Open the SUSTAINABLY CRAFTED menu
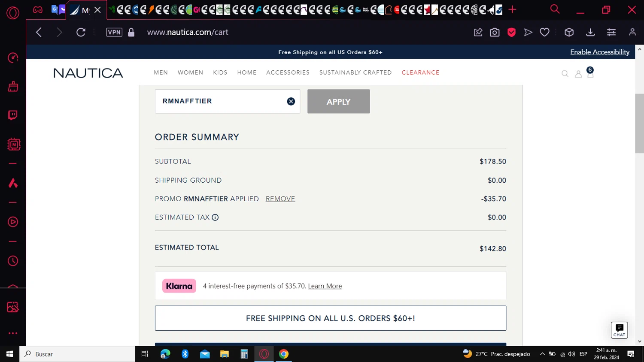 [355, 72]
